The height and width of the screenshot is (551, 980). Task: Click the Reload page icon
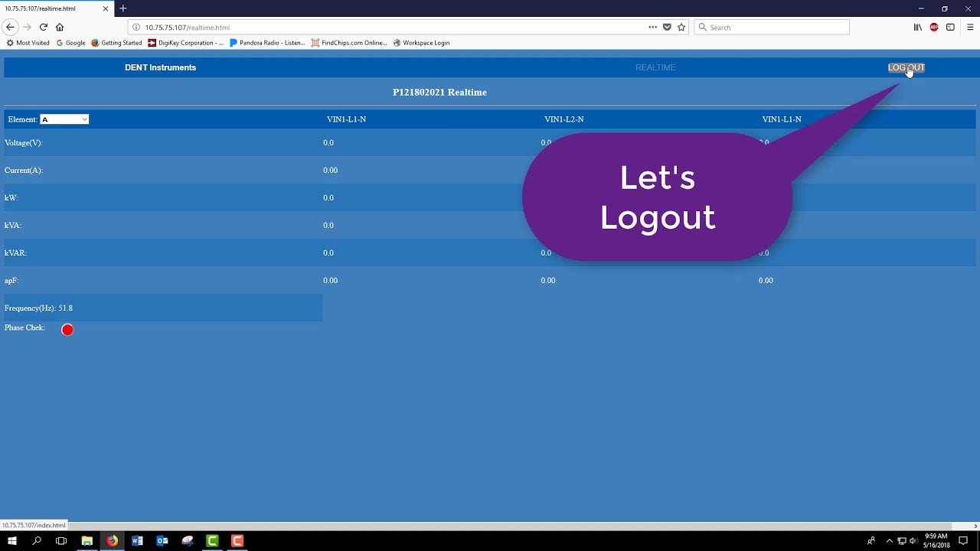44,27
